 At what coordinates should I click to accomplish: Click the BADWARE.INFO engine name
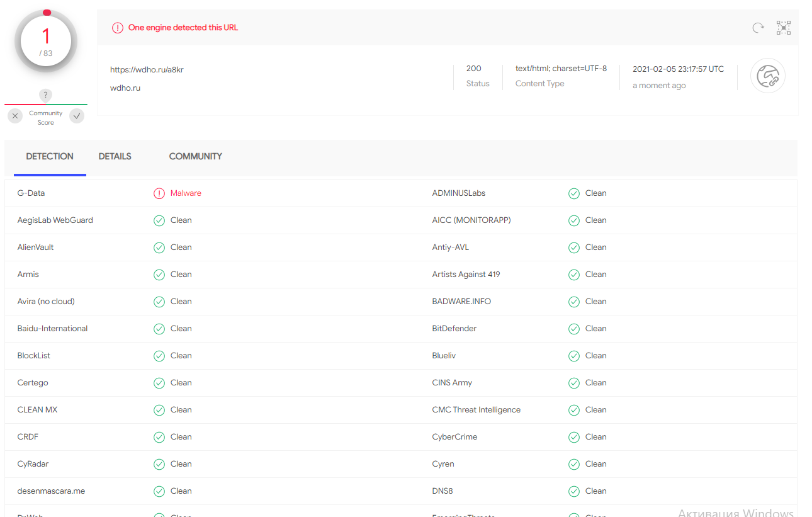click(x=461, y=302)
